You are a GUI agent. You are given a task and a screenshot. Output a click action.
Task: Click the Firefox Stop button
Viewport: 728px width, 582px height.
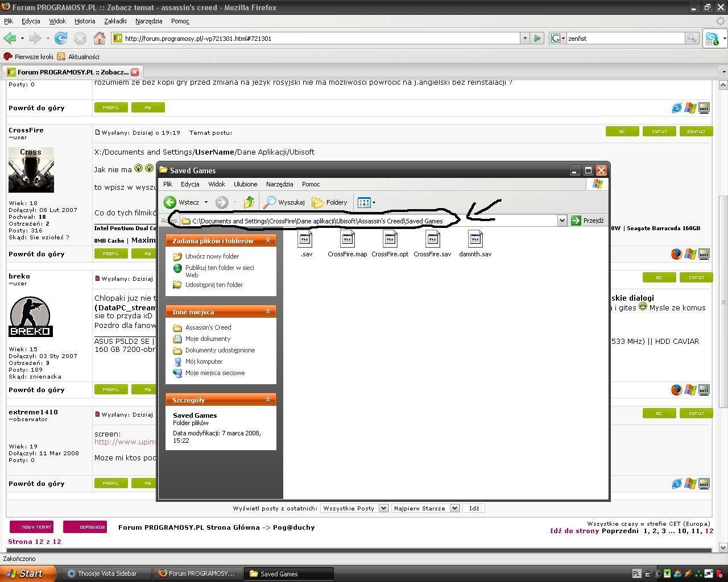80,38
